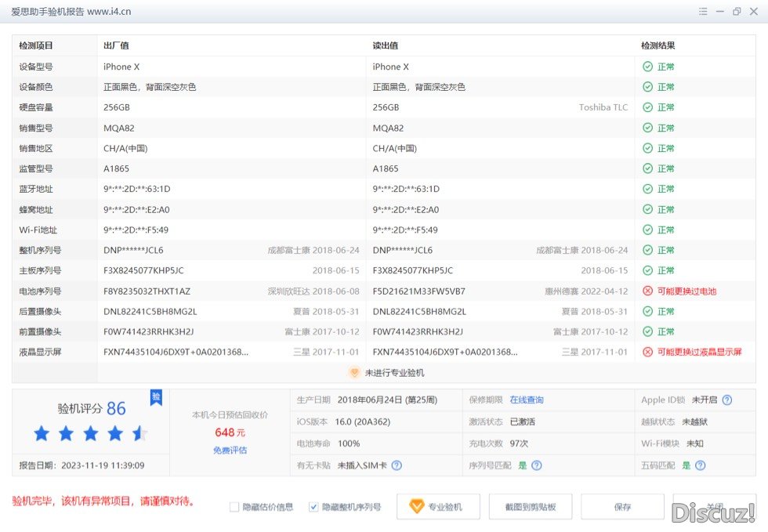The height and width of the screenshot is (532, 768).
Task: Click 保存 button
Action: (x=622, y=506)
